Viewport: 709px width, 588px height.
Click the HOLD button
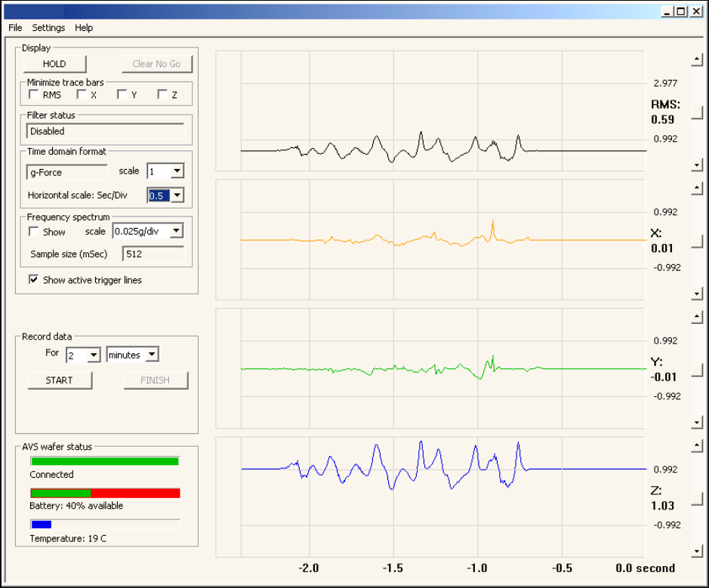coord(54,63)
